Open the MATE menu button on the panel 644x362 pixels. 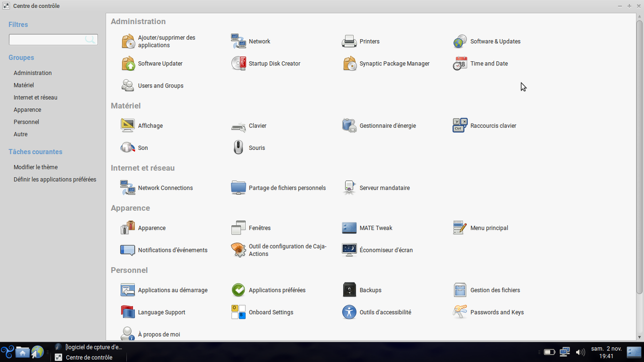point(7,351)
